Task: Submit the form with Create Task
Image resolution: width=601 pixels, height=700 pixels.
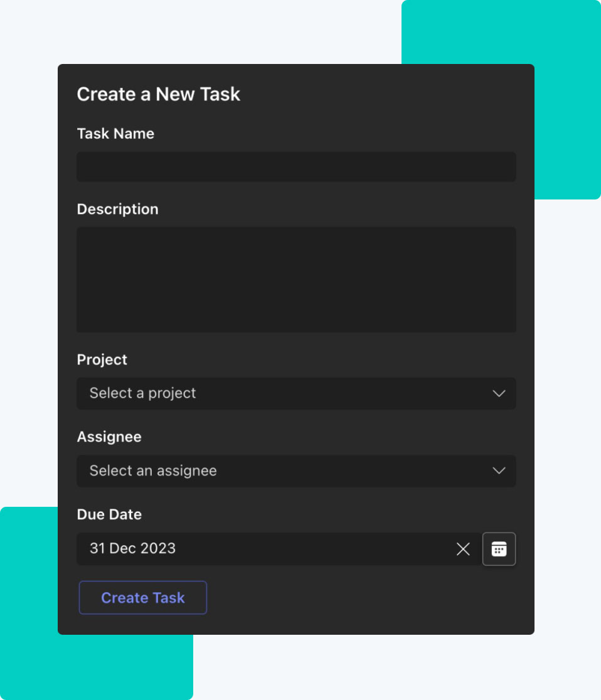Action: pos(143,597)
